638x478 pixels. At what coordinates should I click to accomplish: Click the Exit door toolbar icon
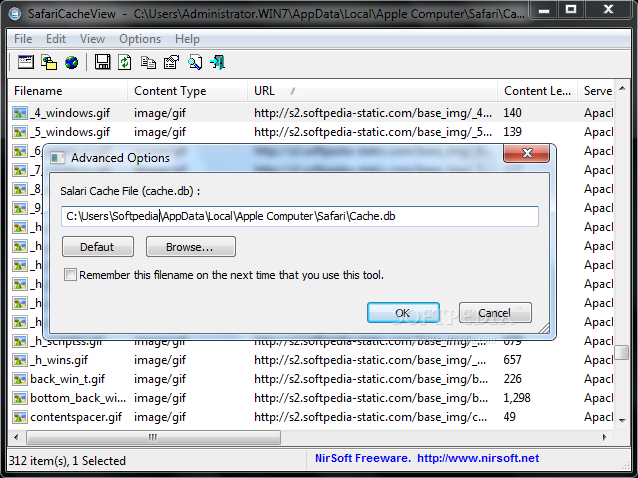tap(217, 62)
